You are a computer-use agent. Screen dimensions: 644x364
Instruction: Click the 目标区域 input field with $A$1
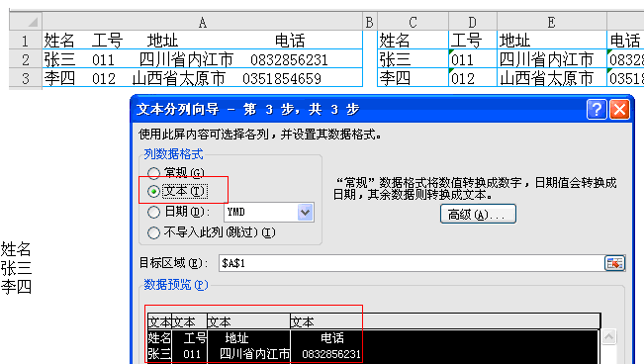point(412,263)
